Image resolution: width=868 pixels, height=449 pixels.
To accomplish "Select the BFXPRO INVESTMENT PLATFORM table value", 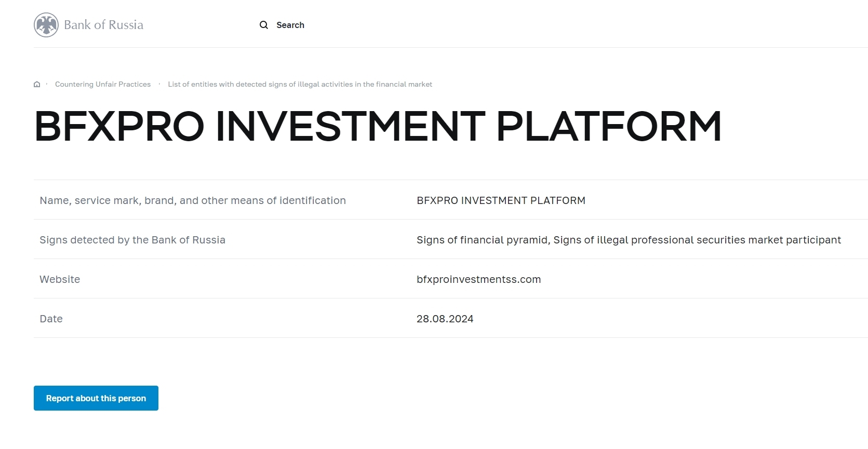I will pos(501,200).
